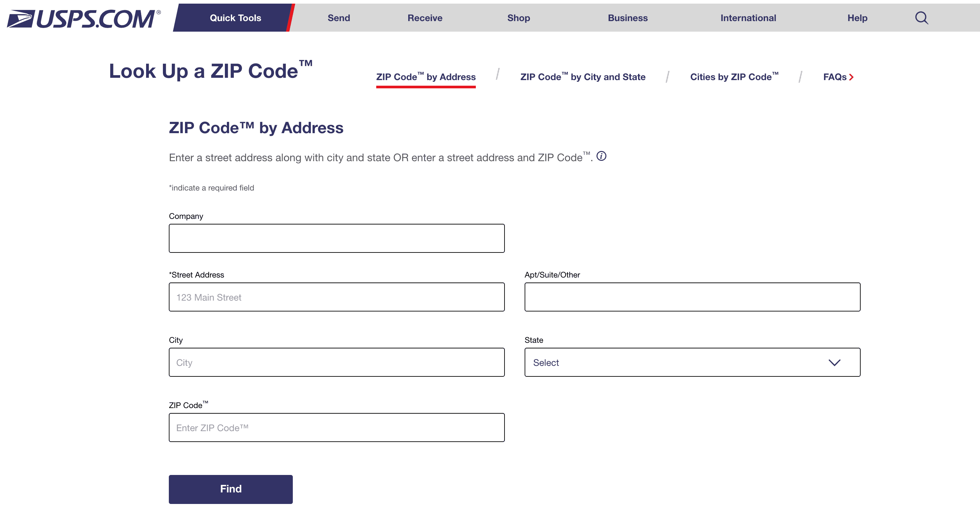Image resolution: width=980 pixels, height=530 pixels.
Task: Select the ZIP Code by Address tab
Action: pyautogui.click(x=426, y=77)
